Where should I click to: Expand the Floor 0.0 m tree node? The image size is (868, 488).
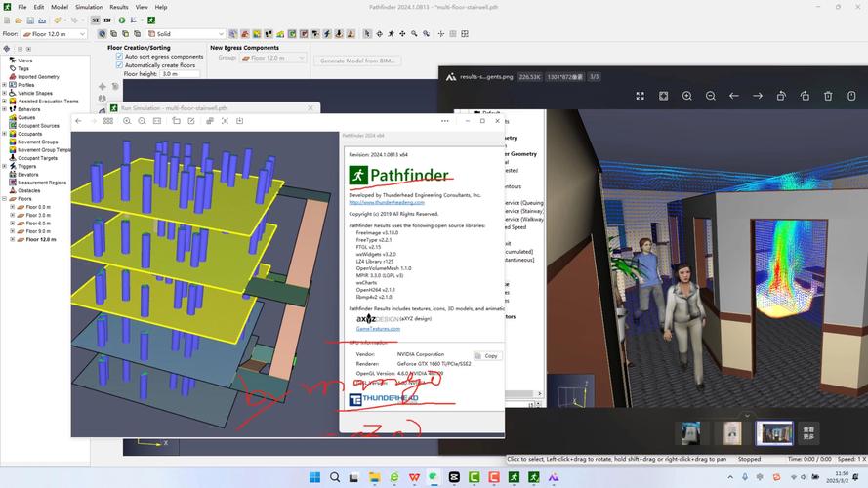coord(12,207)
